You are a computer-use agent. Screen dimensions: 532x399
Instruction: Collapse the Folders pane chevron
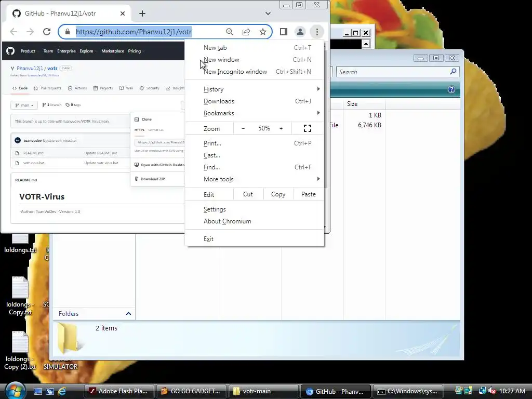(x=128, y=313)
